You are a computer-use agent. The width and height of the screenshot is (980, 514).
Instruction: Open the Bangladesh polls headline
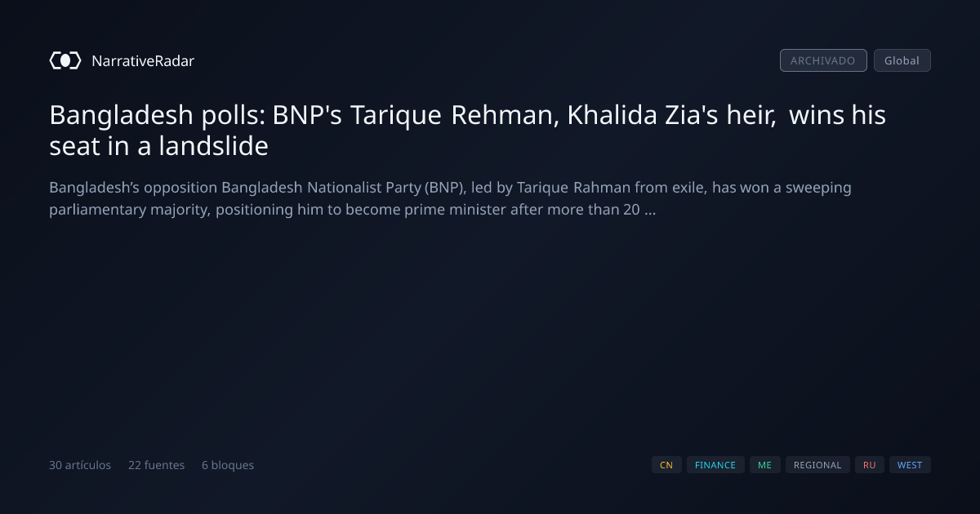coord(467,131)
